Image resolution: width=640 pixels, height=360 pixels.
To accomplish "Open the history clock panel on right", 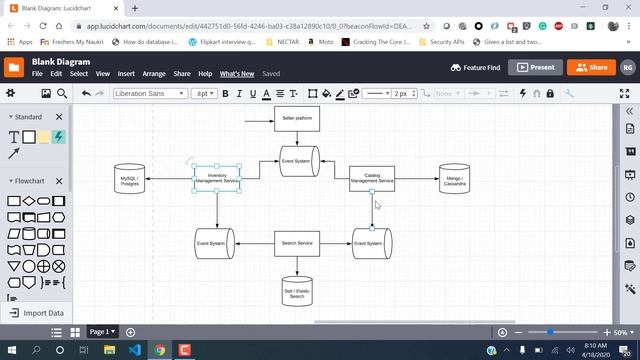I will [630, 197].
